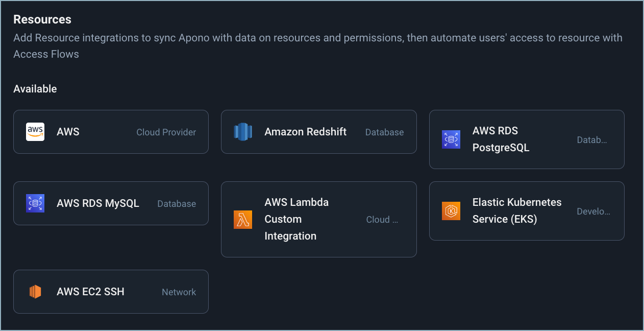Click the Elastic Kubernetes Service icon

pos(451,211)
